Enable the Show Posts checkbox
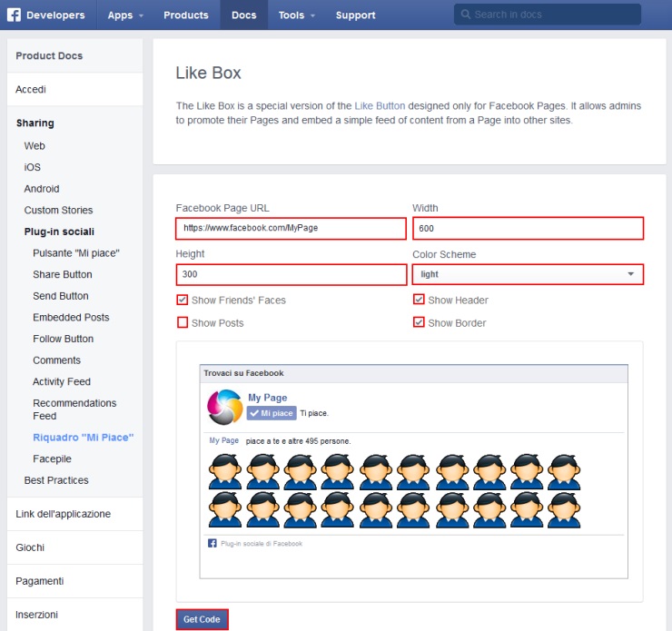The image size is (672, 631). pyautogui.click(x=183, y=322)
